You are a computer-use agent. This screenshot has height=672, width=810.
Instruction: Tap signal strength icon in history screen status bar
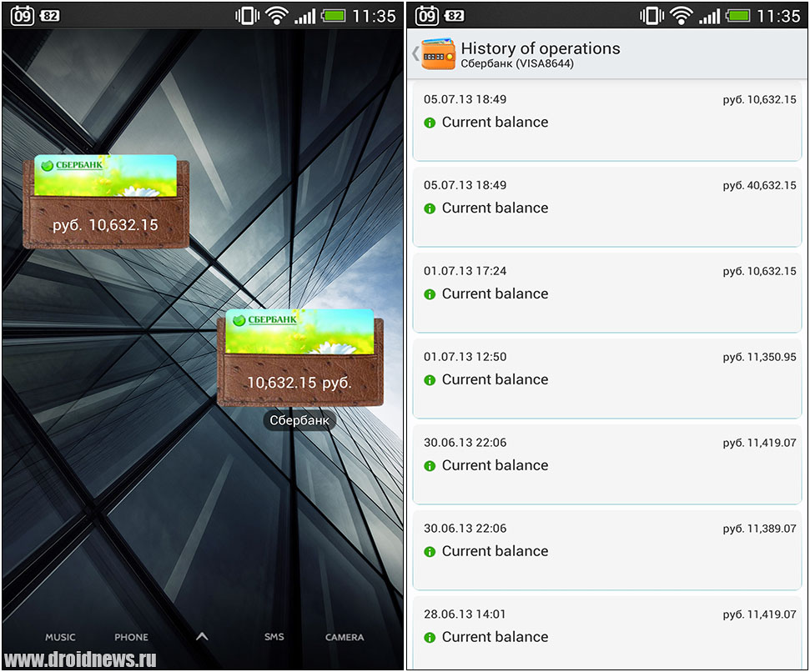click(709, 17)
